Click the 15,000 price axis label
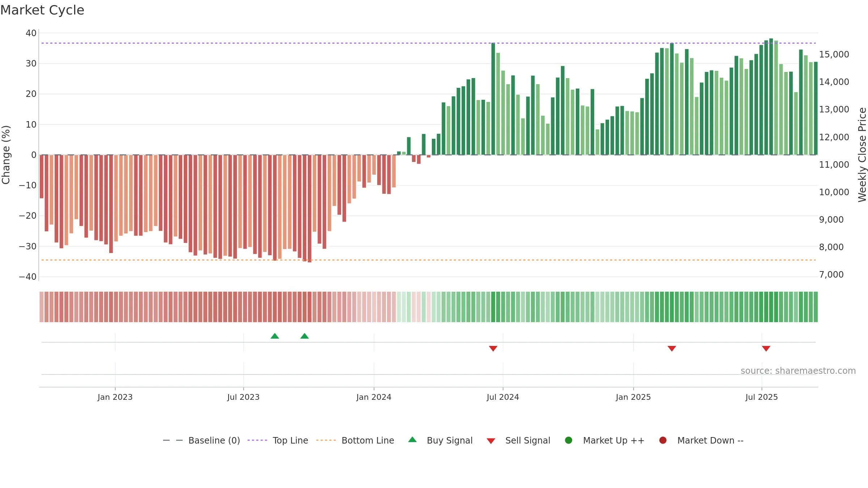The width and height of the screenshot is (868, 488). (834, 55)
